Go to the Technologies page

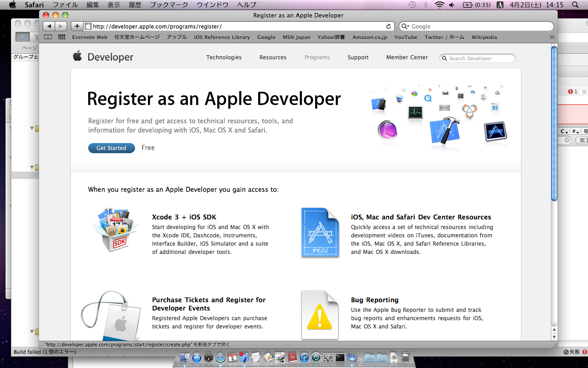pyautogui.click(x=224, y=57)
